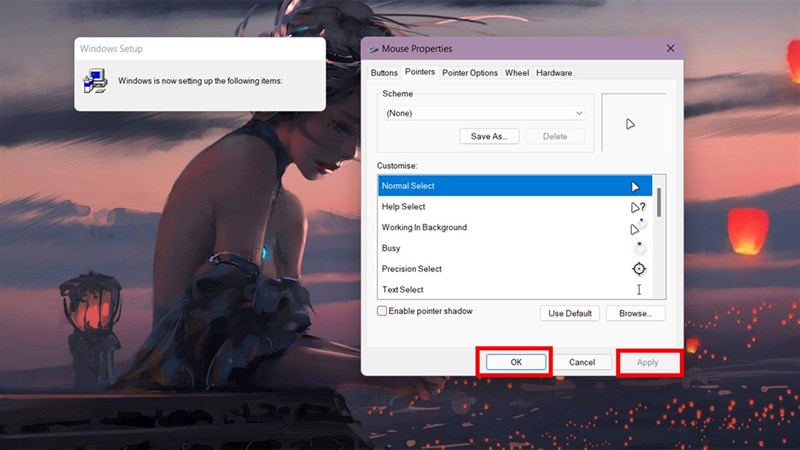Select Text Select pointer row
The image size is (800, 450).
(x=515, y=289)
